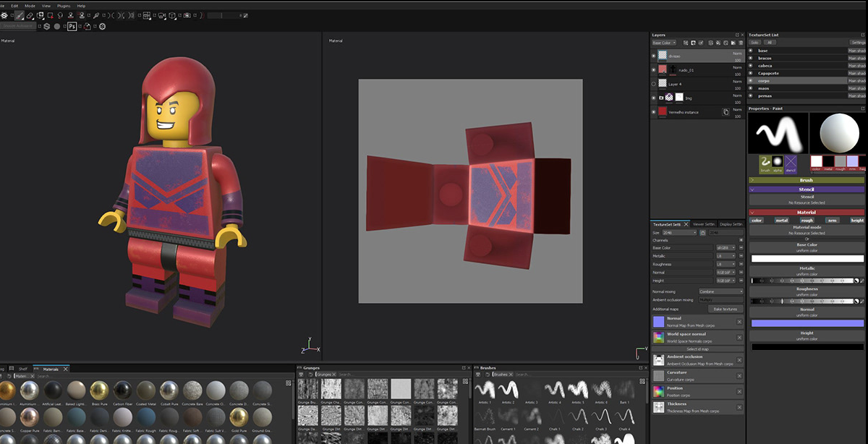
Task: Toggle visibility of Img folder layer
Action: click(654, 98)
